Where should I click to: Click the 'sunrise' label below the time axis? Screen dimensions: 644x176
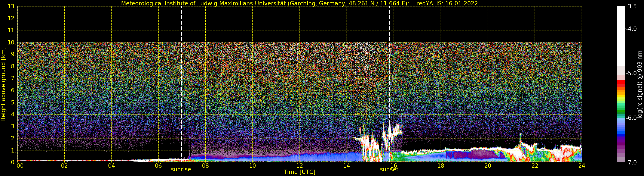[x=181, y=169]
